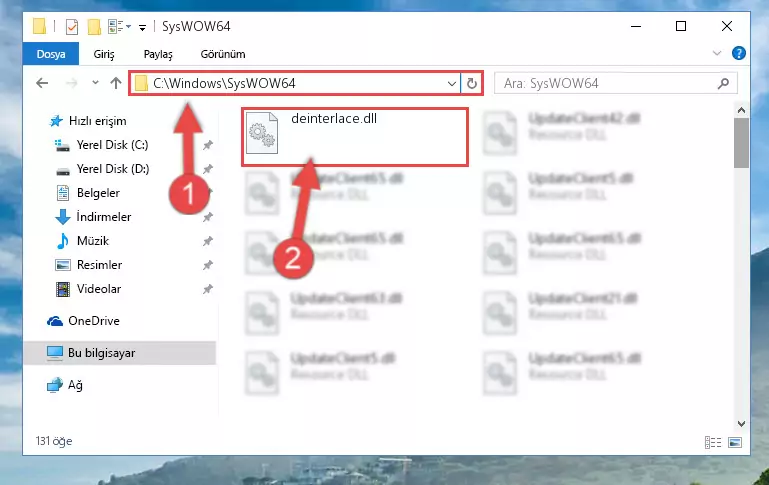The height and width of the screenshot is (485, 769).
Task: Minimize the SysWOW64 window
Action: [x=636, y=26]
